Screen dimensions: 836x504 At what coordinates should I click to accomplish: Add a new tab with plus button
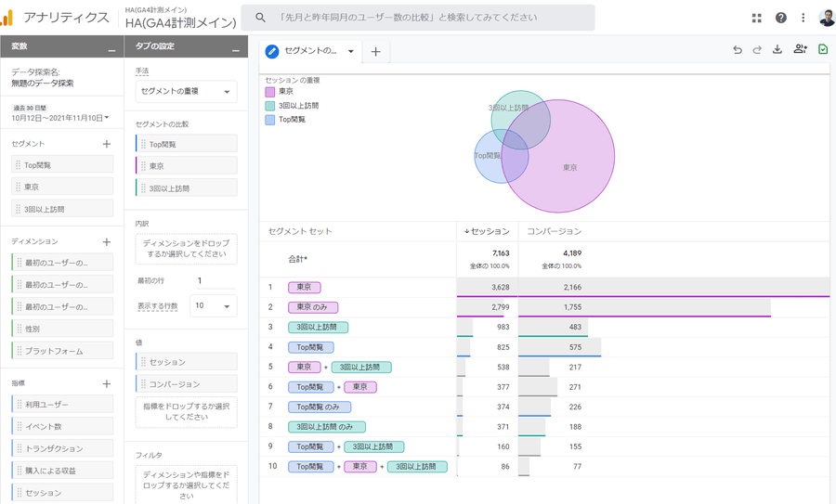click(x=375, y=52)
